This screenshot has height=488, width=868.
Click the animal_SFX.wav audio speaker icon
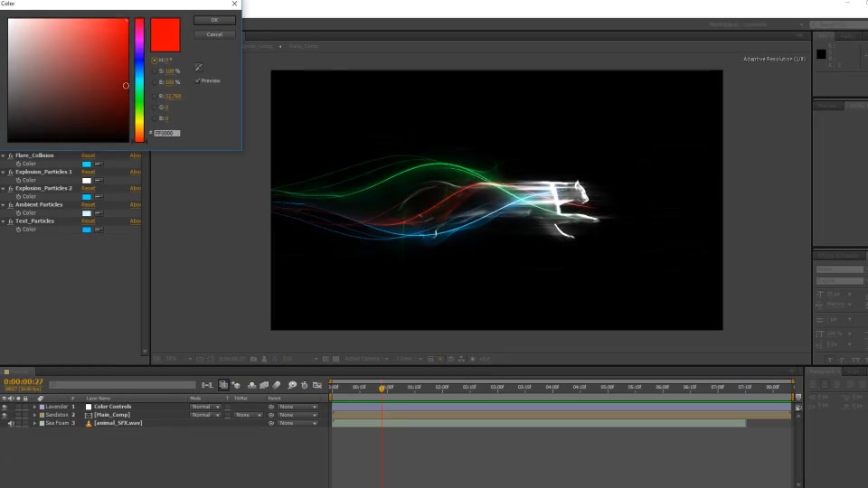11,423
